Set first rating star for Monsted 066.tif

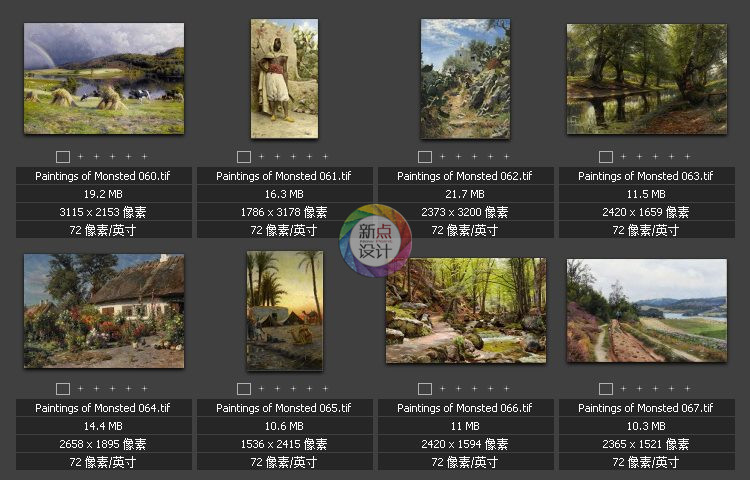[x=442, y=388]
